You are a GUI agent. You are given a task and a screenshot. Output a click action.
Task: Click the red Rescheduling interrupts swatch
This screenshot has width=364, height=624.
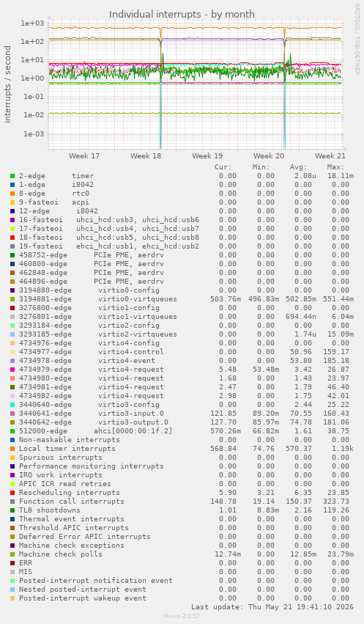click(12, 493)
